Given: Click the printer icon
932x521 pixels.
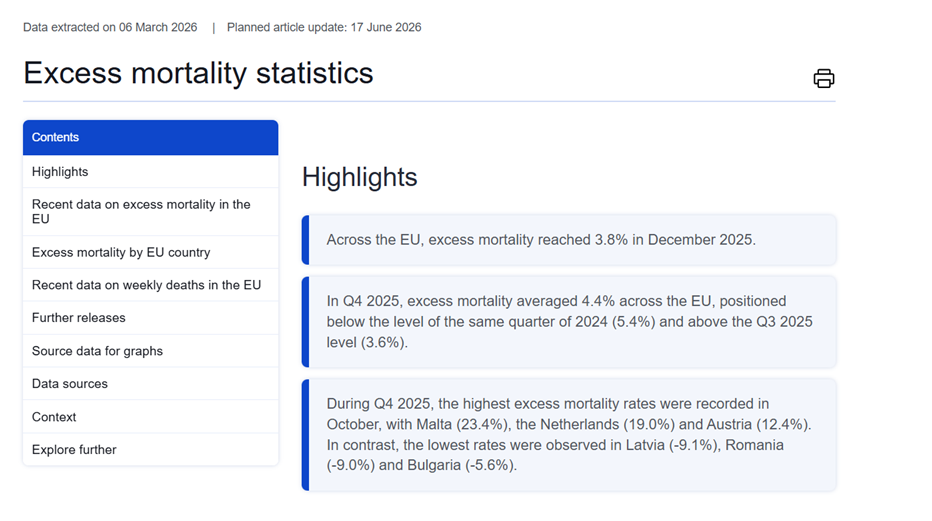Looking at the screenshot, I should pyautogui.click(x=823, y=79).
